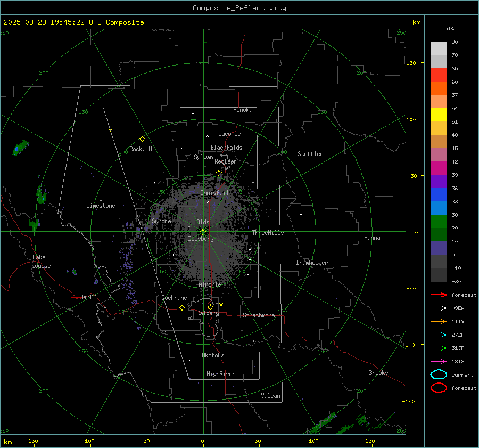Click the green echo cluster at far upper left
Viewport: 479px width, 448px height.
coord(20,148)
